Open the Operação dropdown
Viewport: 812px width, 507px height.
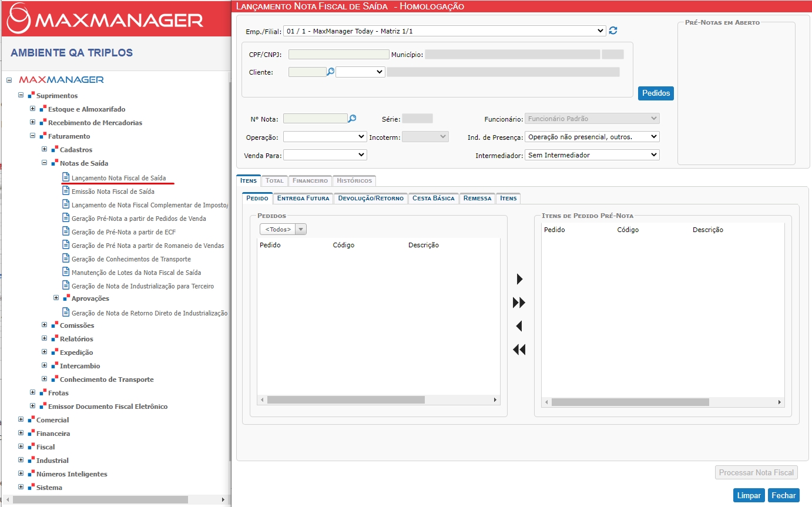[x=325, y=136]
